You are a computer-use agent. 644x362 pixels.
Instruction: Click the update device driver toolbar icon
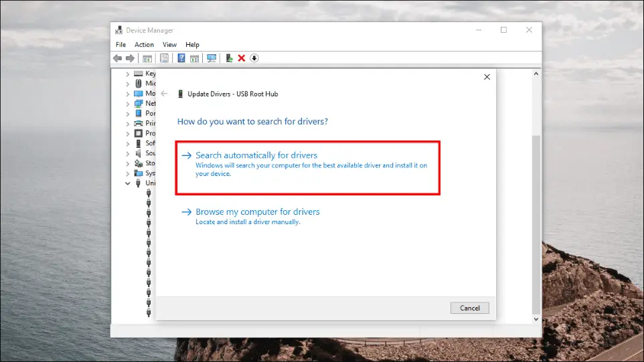[x=229, y=58]
